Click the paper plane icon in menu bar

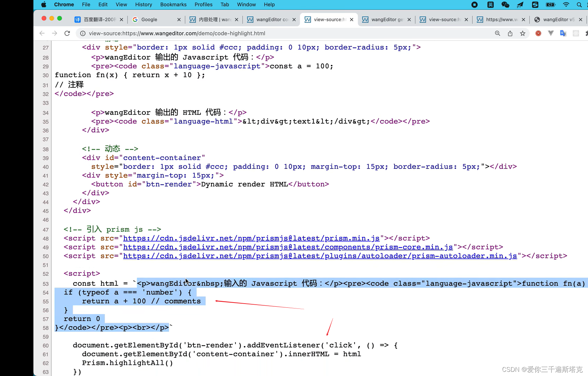coord(520,5)
